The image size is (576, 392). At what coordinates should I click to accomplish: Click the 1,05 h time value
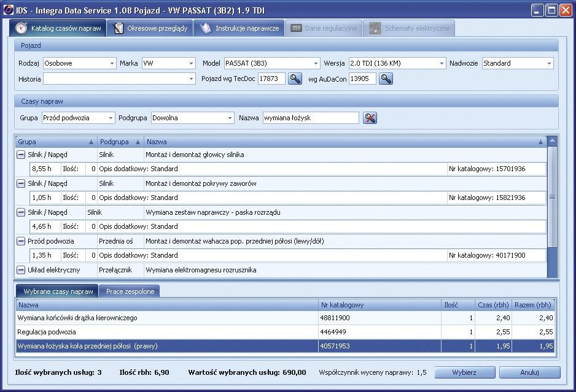42,198
